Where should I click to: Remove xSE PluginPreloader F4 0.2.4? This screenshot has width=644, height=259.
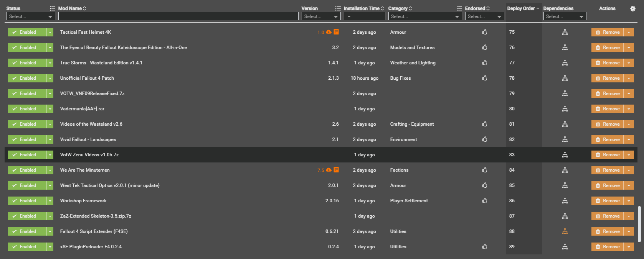point(608,247)
